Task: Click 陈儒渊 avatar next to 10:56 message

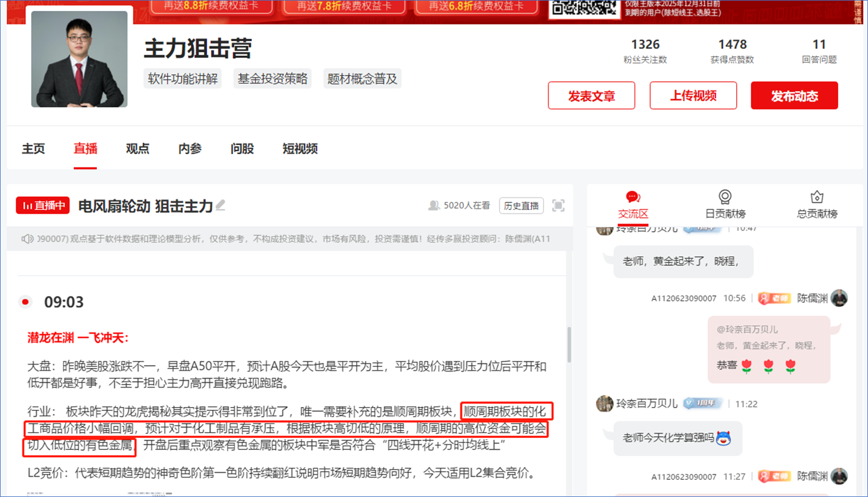Action: coord(839,298)
